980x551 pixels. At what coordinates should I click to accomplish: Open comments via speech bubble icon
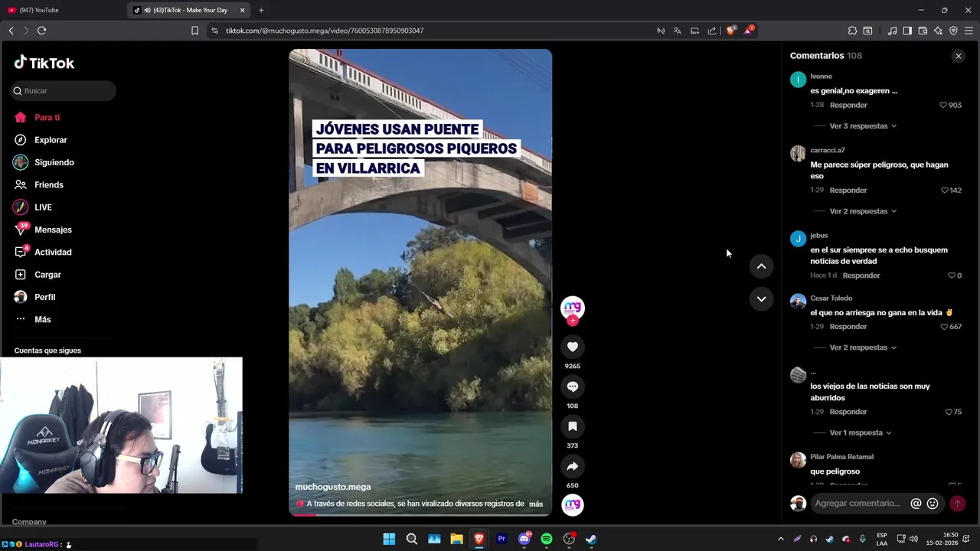coord(572,386)
